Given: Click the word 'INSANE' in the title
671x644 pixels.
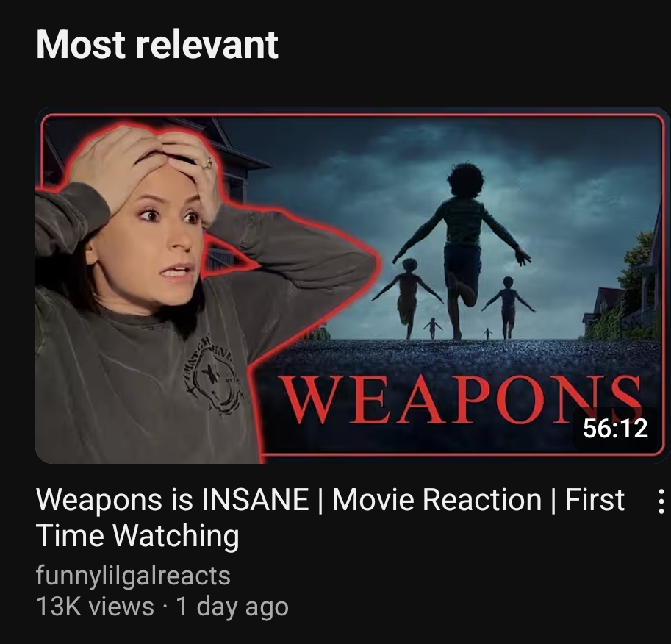Looking at the screenshot, I should click(x=256, y=500).
